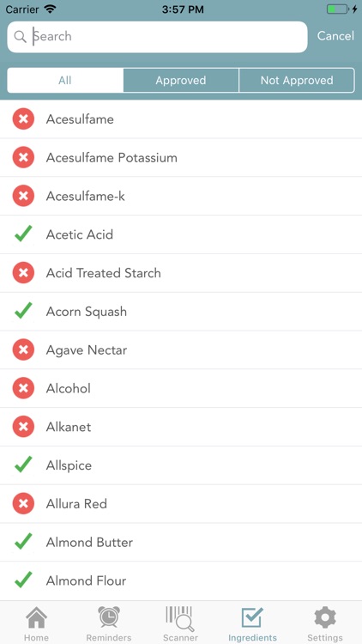Open the Acid Treated Starch entry
This screenshot has height=644, width=362.
point(181,273)
